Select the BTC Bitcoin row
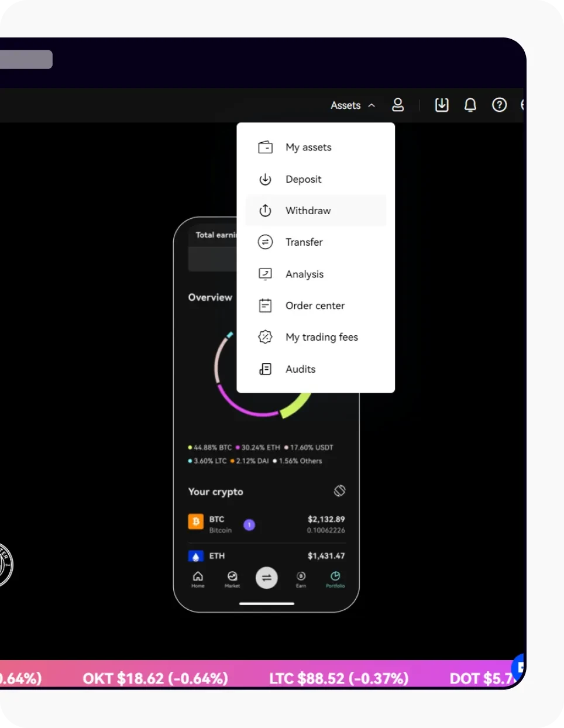564x728 pixels. click(266, 524)
